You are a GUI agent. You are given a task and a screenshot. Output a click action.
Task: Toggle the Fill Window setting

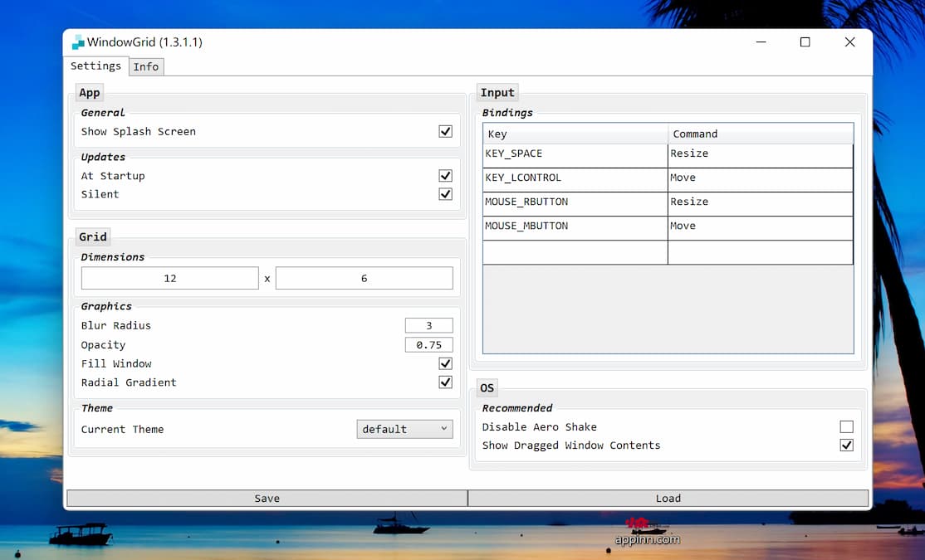[445, 363]
